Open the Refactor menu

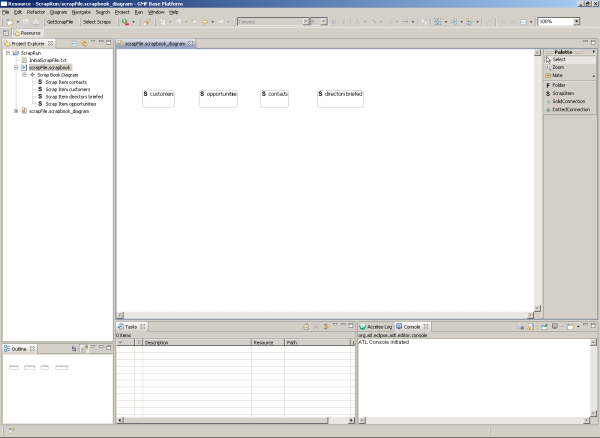point(36,11)
